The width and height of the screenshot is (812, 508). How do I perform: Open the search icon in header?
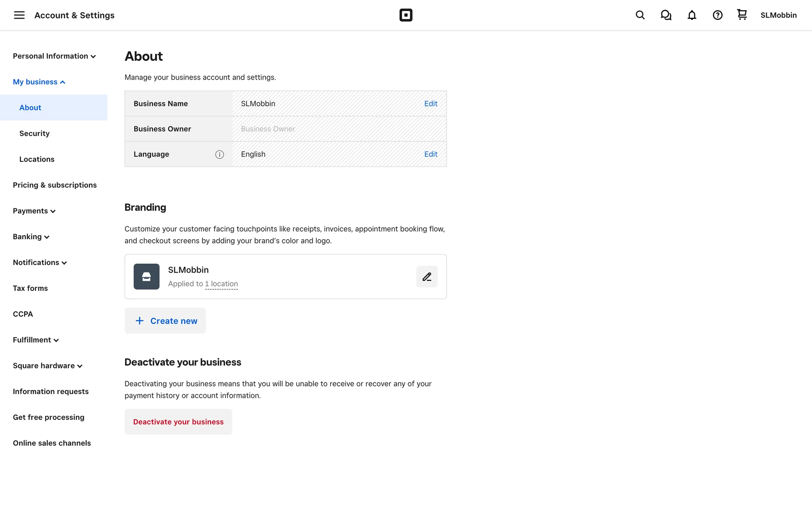tap(640, 15)
